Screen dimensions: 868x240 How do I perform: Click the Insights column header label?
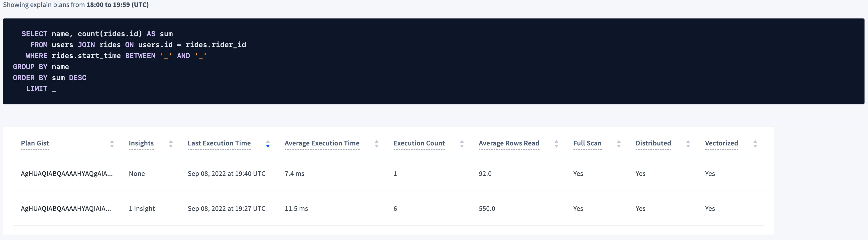(x=141, y=143)
